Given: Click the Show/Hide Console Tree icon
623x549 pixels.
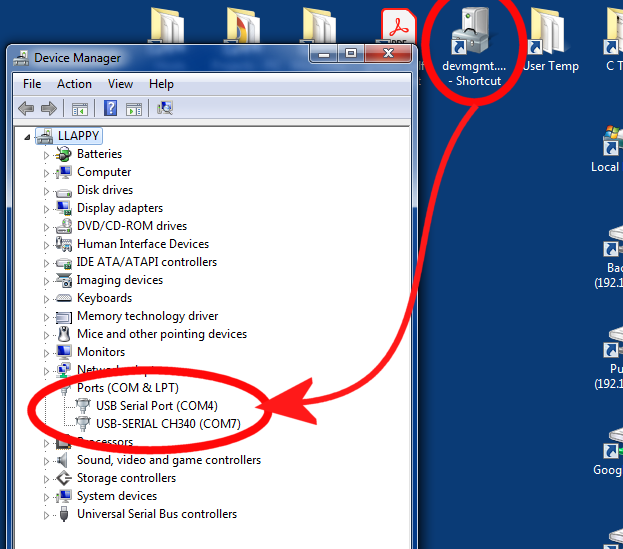Looking at the screenshot, I should pyautogui.click(x=79, y=108).
